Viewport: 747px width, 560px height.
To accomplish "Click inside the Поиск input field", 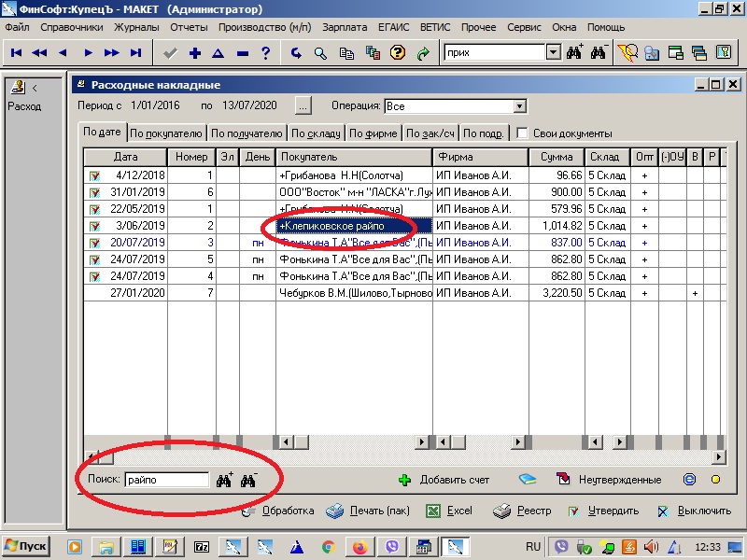I will point(165,480).
